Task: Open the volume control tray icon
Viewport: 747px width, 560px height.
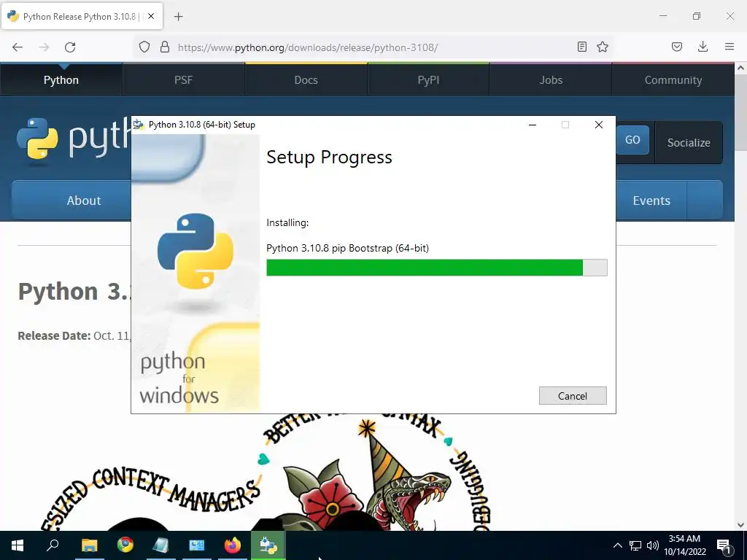Action: pyautogui.click(x=653, y=545)
